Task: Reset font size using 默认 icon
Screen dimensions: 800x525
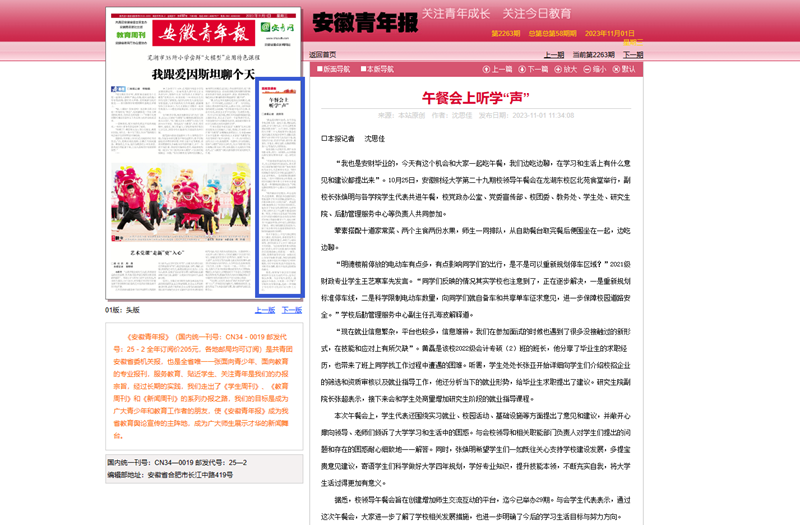Action: [x=623, y=70]
